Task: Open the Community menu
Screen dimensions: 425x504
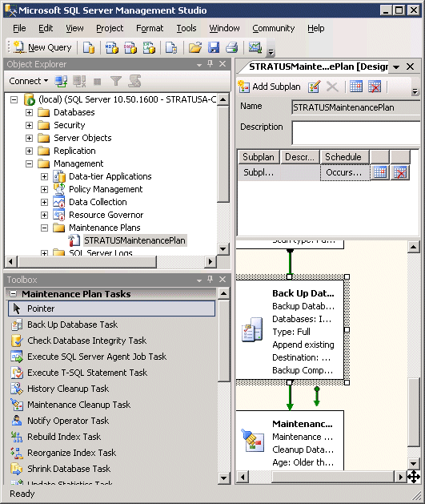Action: coord(273,28)
